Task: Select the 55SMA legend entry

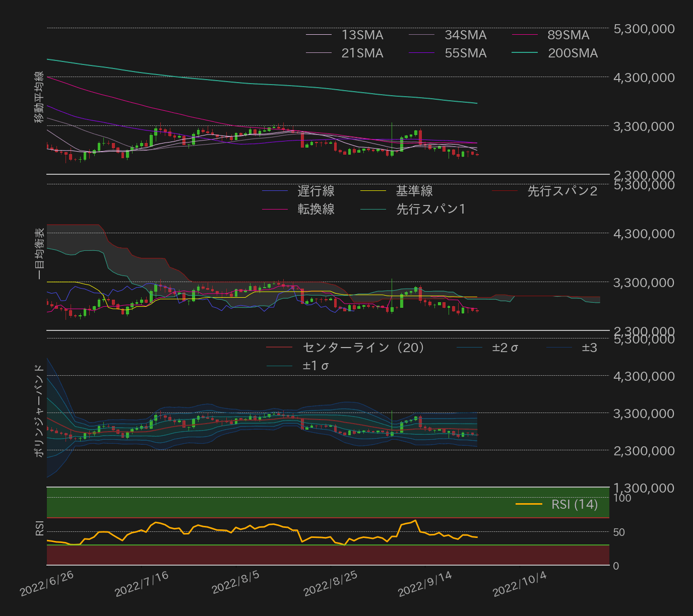Action: click(x=465, y=53)
